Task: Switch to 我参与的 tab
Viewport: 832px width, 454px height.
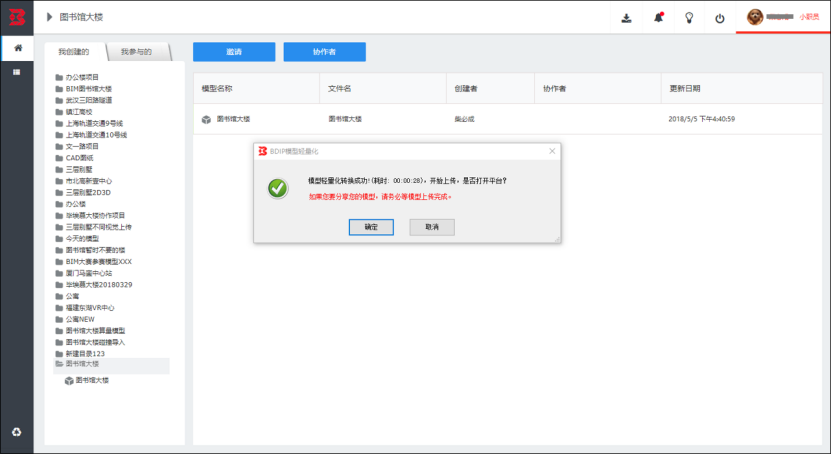Action: [136, 51]
